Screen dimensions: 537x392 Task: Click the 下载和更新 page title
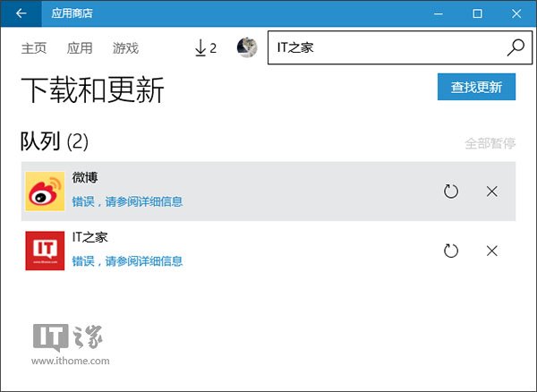pyautogui.click(x=92, y=90)
